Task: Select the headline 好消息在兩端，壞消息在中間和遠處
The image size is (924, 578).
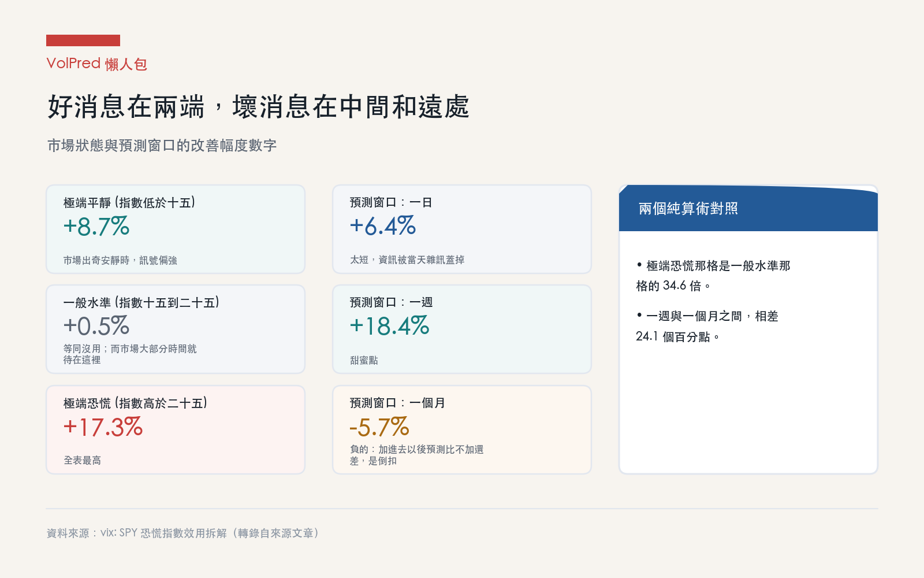Action: (258, 107)
